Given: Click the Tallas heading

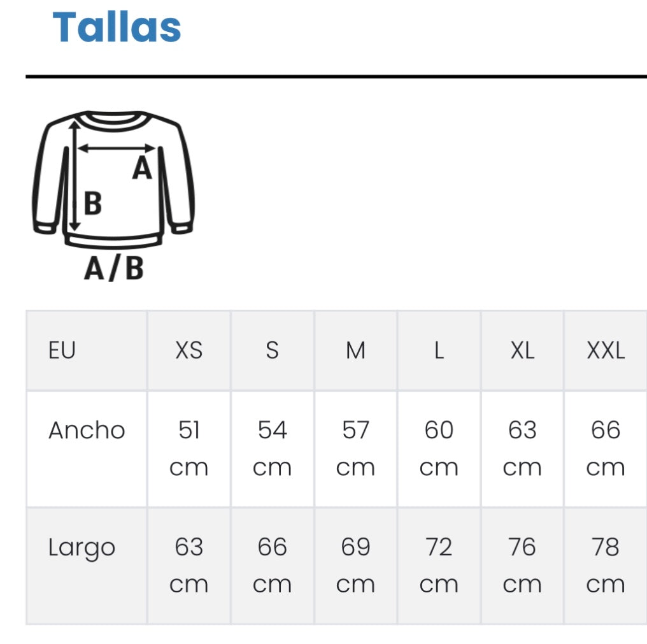Looking at the screenshot, I should click(117, 27).
